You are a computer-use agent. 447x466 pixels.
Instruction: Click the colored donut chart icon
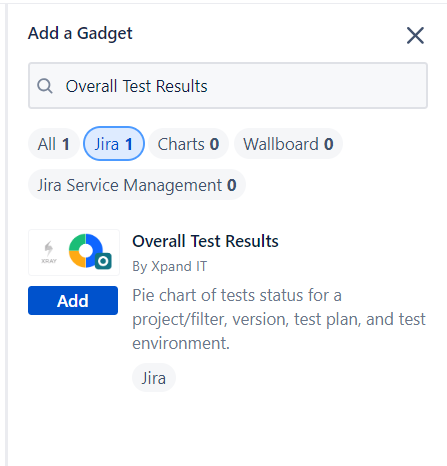pyautogui.click(x=86, y=250)
